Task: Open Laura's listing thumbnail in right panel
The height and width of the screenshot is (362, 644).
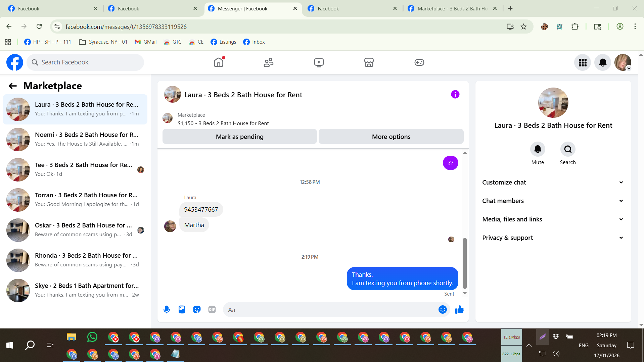Action: [x=553, y=103]
